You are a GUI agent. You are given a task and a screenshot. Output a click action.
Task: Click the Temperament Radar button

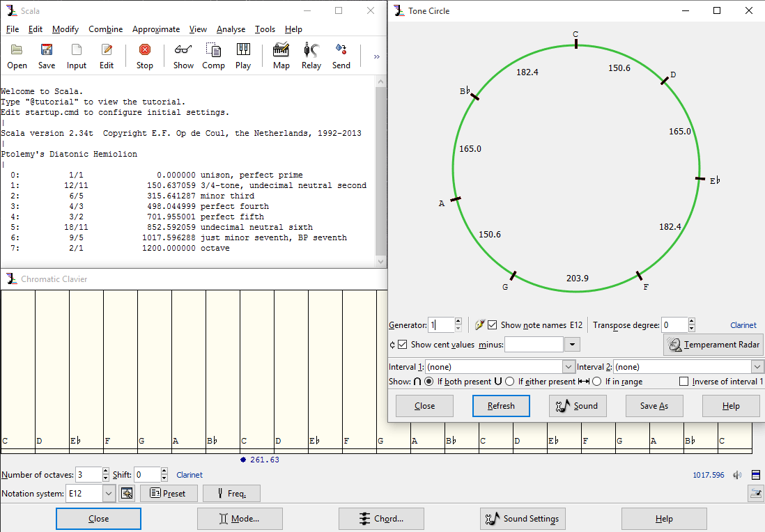(713, 344)
